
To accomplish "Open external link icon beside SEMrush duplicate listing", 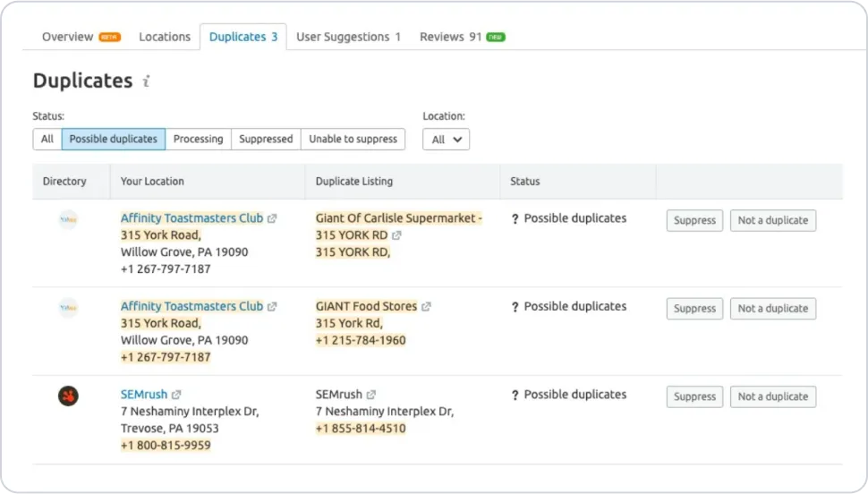I will pyautogui.click(x=370, y=395).
